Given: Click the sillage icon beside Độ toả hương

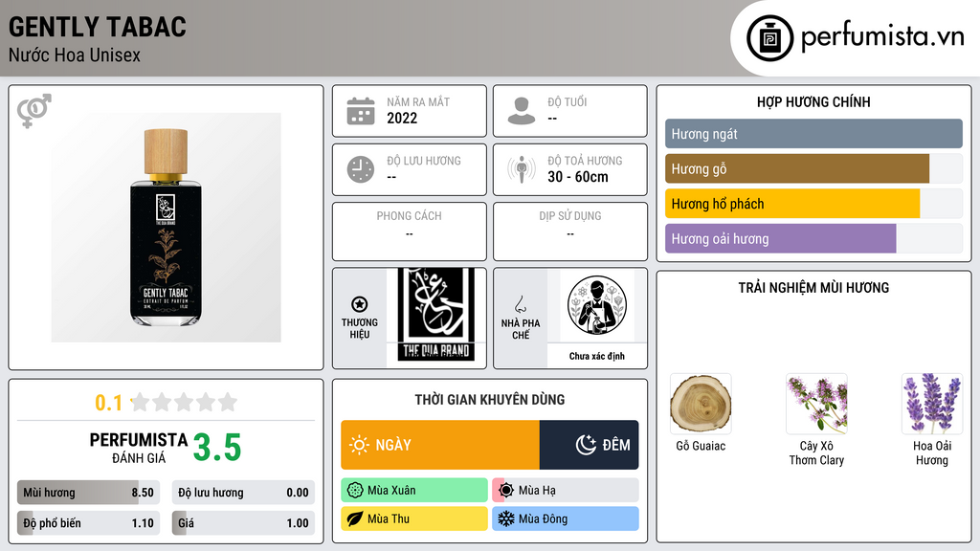Looking at the screenshot, I should [x=522, y=169].
